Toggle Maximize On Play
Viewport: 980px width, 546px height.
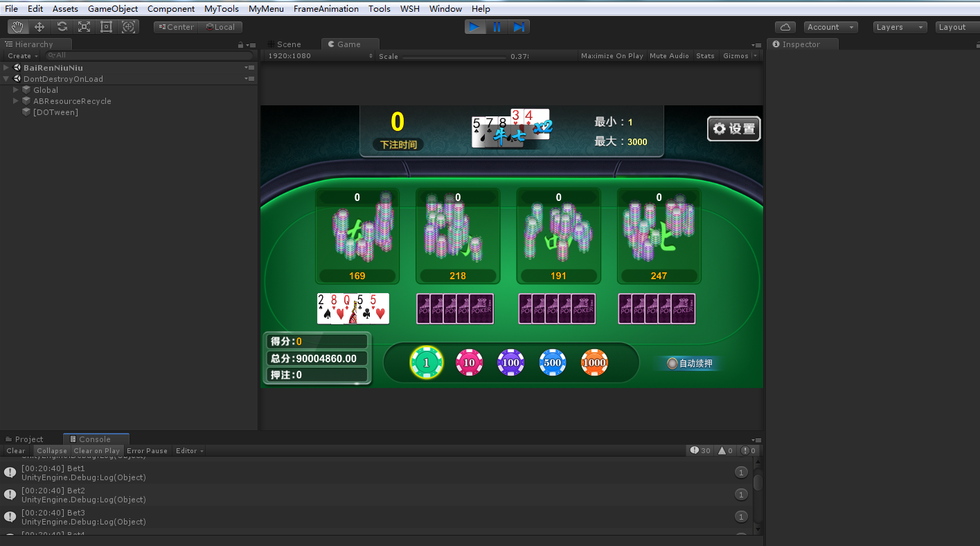tap(612, 56)
